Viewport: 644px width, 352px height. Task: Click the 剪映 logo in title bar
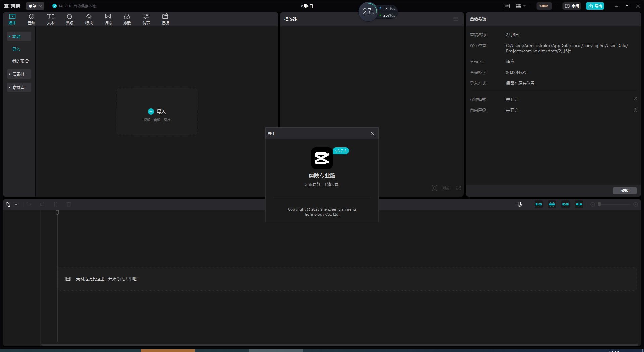[12, 6]
